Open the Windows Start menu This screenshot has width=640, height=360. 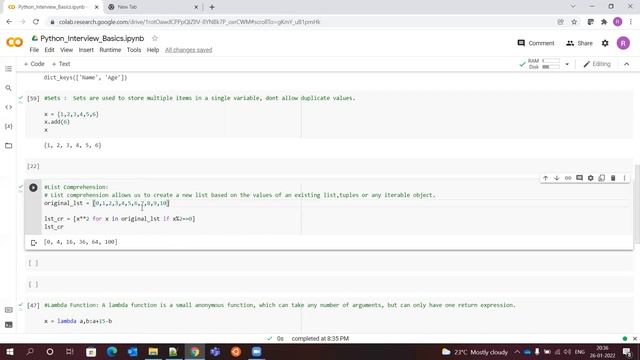coord(9,351)
